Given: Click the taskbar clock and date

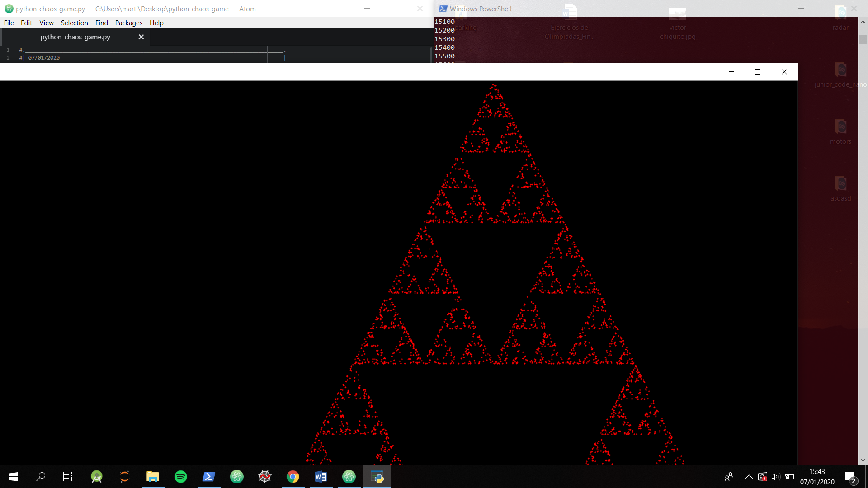Looking at the screenshot, I should coord(817,477).
